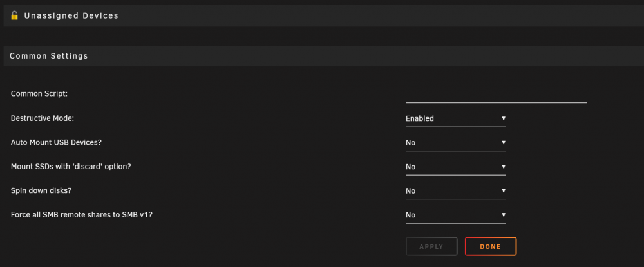
Task: Open the Mount SSDs with discard dropdown
Action: [455, 167]
